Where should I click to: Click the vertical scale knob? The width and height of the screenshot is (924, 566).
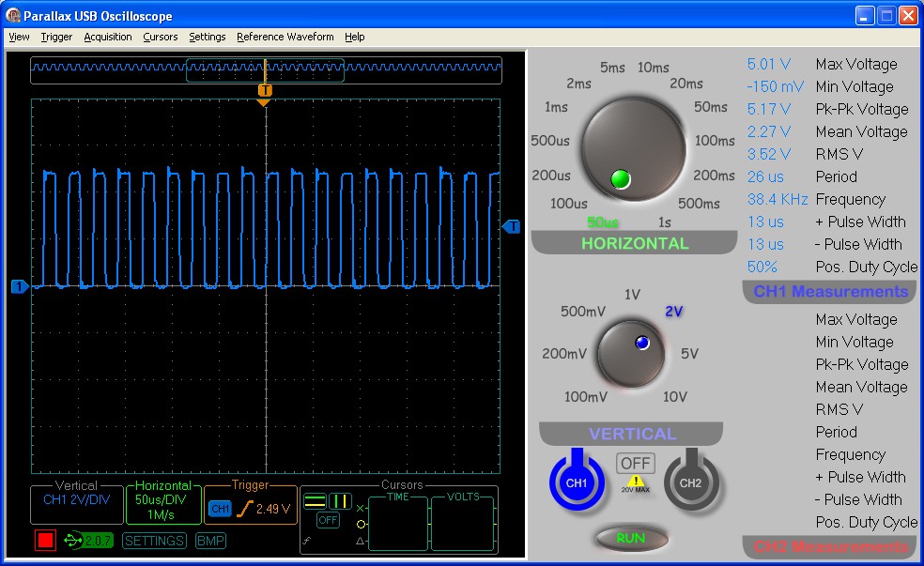631,354
